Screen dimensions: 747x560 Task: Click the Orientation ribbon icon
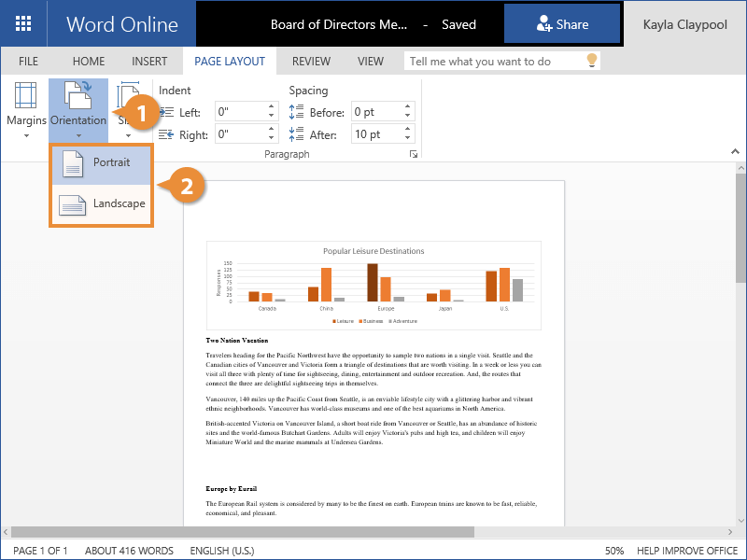[x=78, y=95]
